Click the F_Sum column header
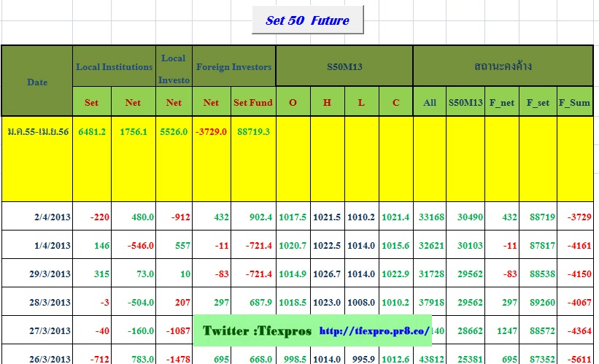Viewport: 599px width, 364px height. 574,102
